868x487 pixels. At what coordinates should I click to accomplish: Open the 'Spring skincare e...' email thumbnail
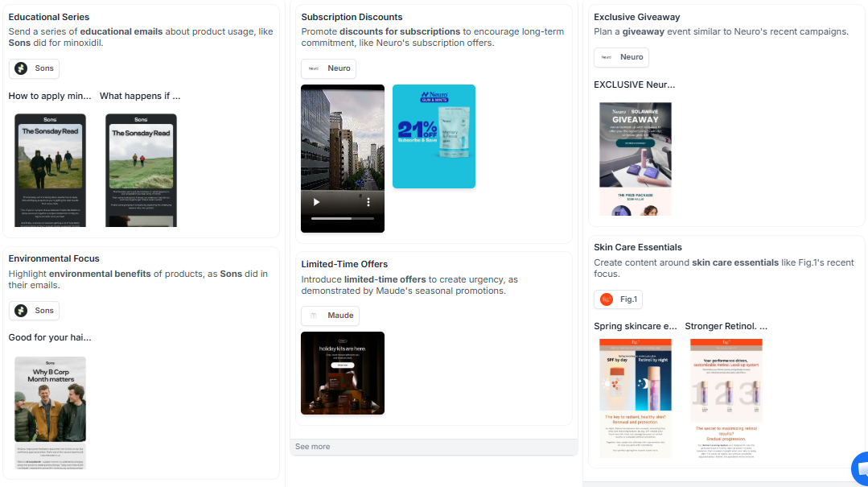(x=636, y=398)
